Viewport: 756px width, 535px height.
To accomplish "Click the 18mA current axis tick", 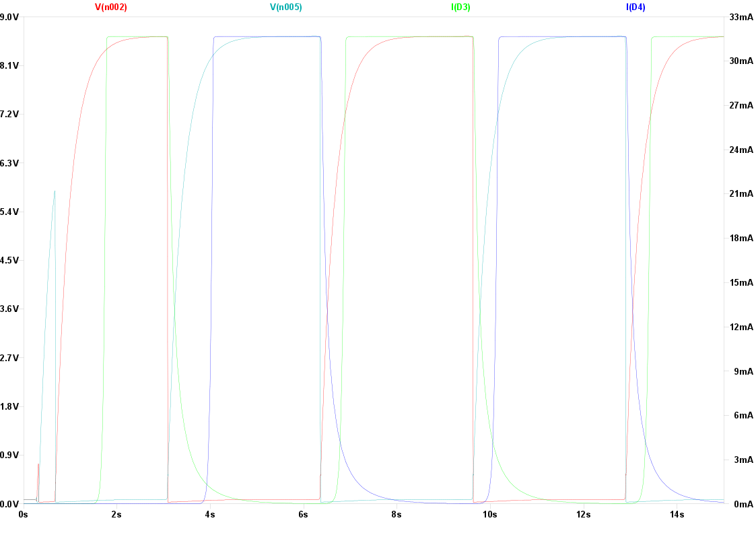I will coord(741,239).
